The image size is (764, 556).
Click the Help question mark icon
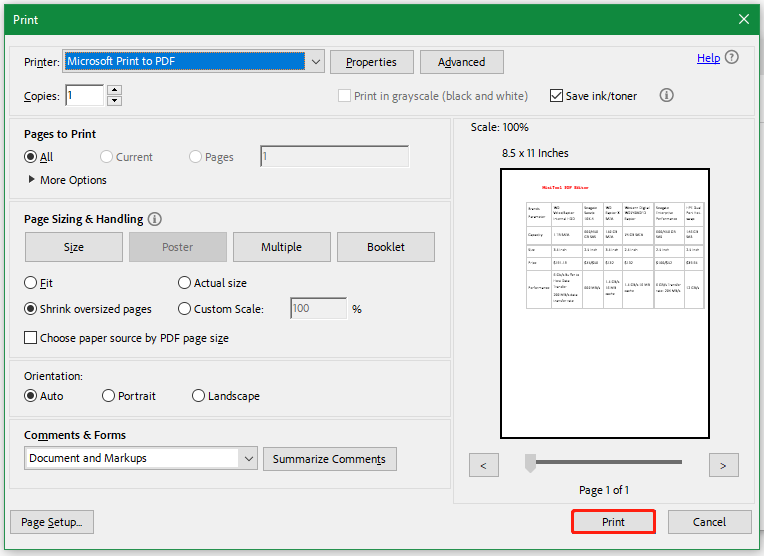click(x=731, y=58)
